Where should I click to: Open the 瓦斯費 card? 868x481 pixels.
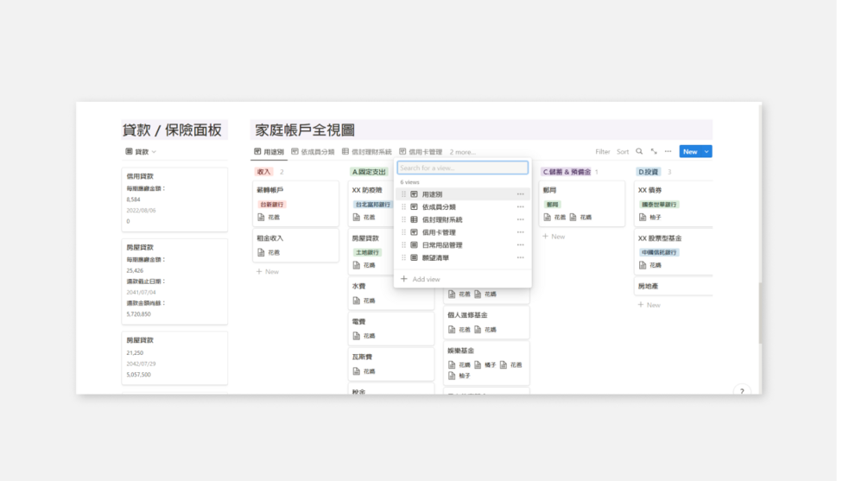[x=391, y=364]
